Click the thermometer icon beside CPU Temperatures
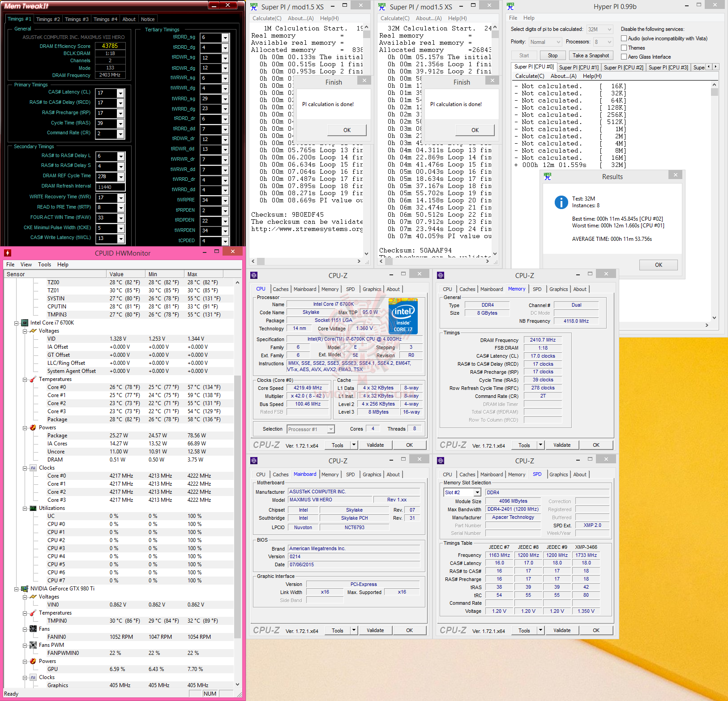728x701 pixels. point(33,379)
